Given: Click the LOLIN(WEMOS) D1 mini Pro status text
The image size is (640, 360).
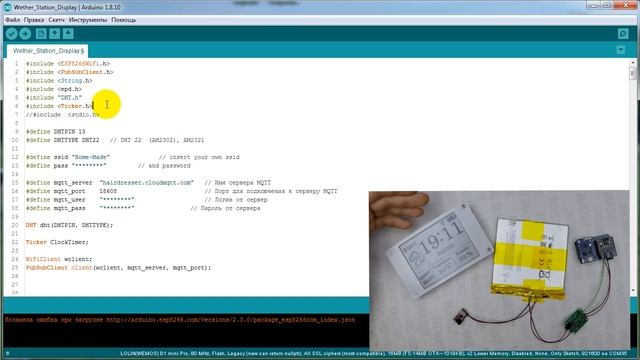Looking at the screenshot, I should [x=373, y=353].
